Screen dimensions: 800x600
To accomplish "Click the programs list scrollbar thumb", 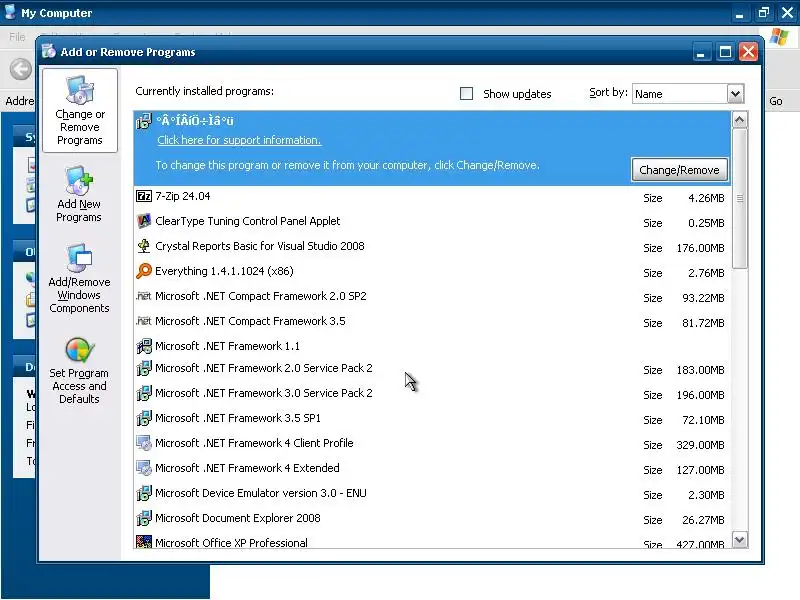I will 740,198.
